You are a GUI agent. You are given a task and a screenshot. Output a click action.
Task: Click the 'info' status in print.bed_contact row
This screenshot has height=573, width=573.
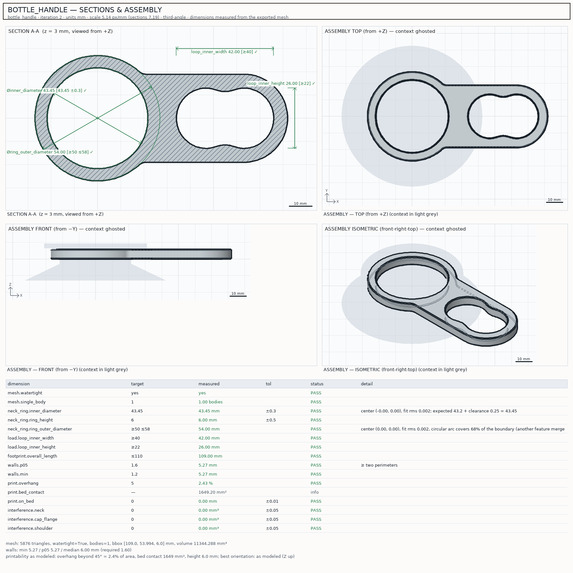tap(315, 492)
